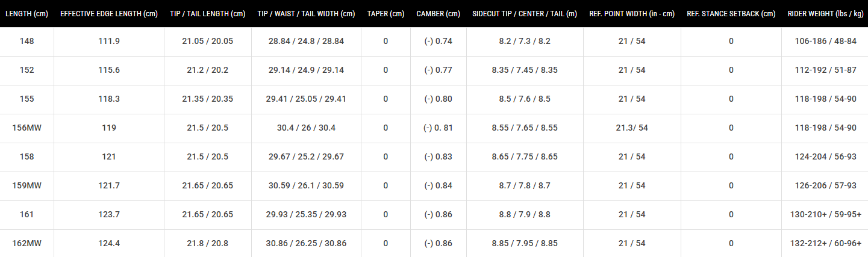The height and width of the screenshot is (257, 868).
Task: Click the sidecut 8.7 / 7.8 / 8.7 cell
Action: coord(524,185)
